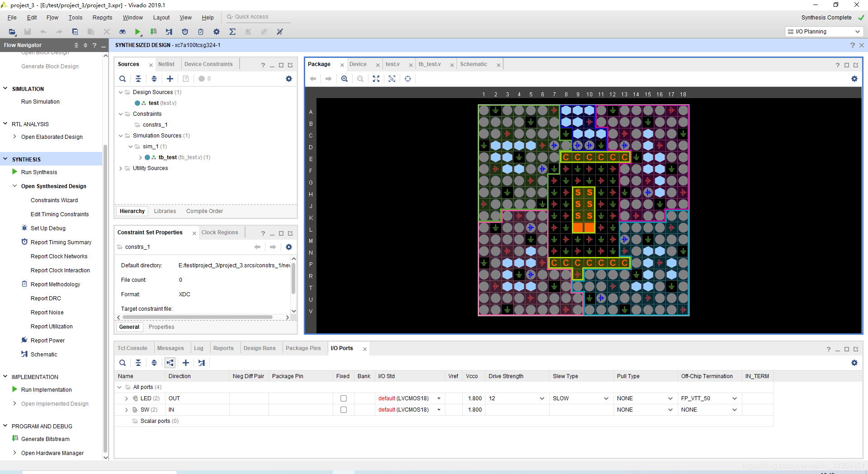Click Report Utilization
868x474 pixels.
tap(52, 327)
